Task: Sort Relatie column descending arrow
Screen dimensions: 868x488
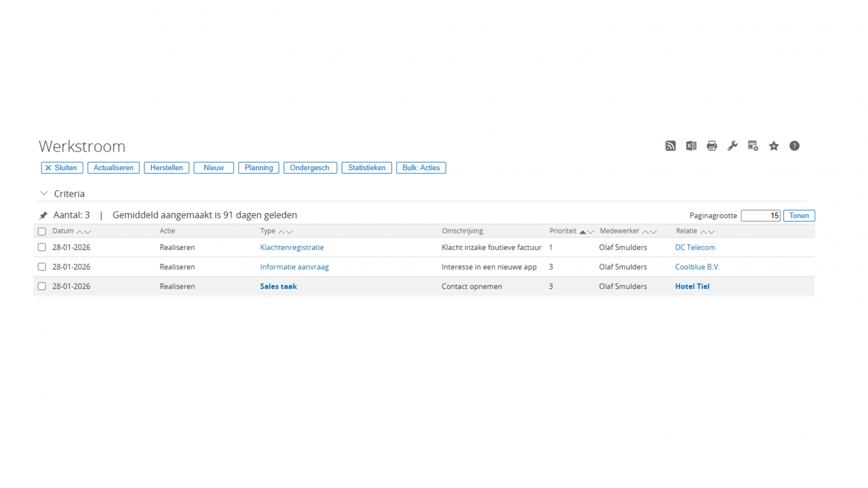Action: [x=711, y=232]
